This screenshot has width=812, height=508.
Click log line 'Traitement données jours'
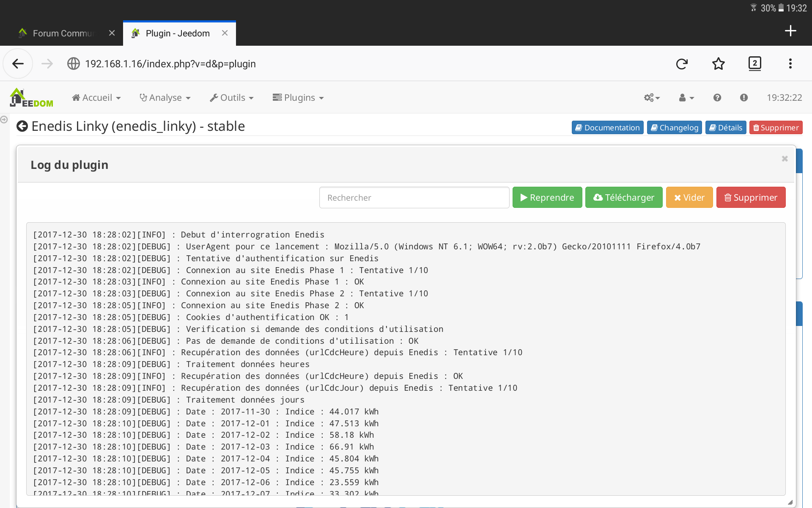245,400
